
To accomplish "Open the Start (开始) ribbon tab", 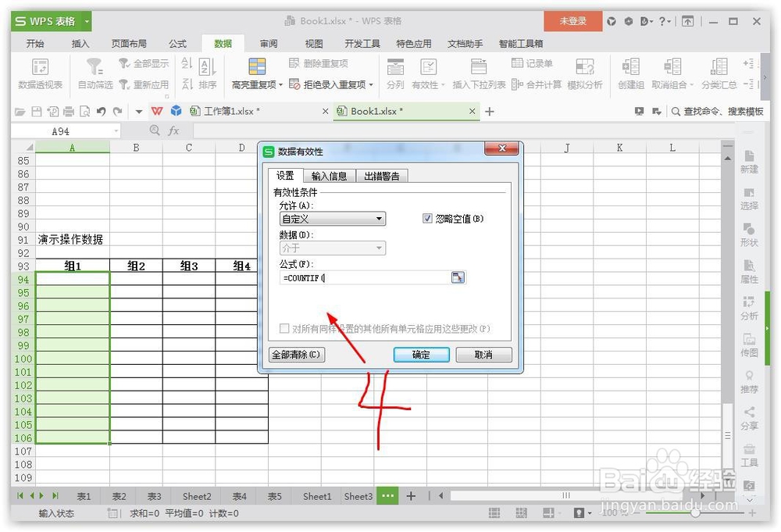I will click(x=35, y=44).
